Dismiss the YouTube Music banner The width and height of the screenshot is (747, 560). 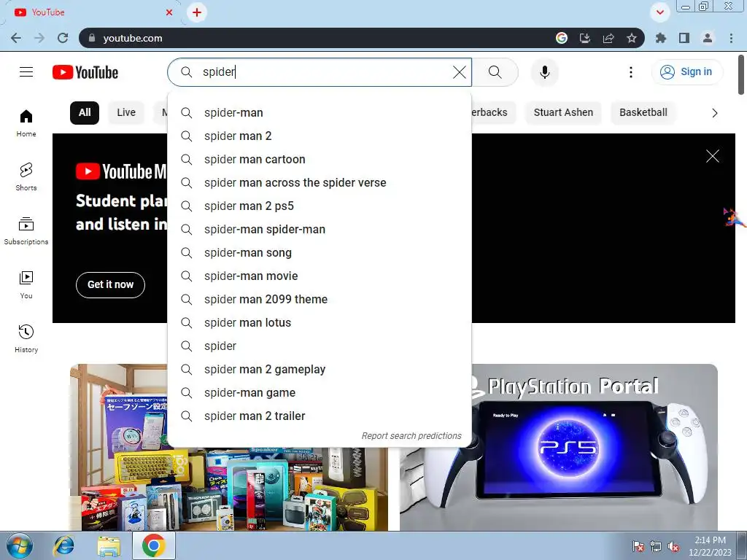712,156
